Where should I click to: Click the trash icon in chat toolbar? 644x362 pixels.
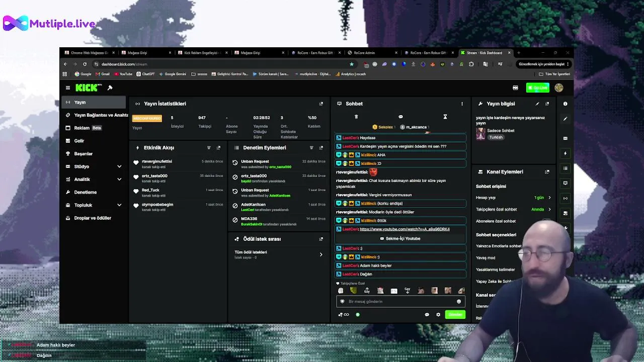[356, 117]
